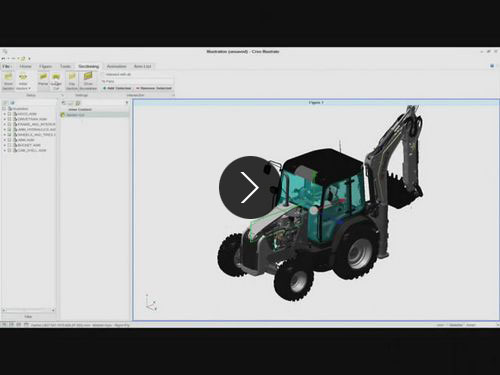This screenshot has width=500, height=375.
Task: Toggle checkbox for HOOD_ASM assembly
Action: (x=10, y=114)
